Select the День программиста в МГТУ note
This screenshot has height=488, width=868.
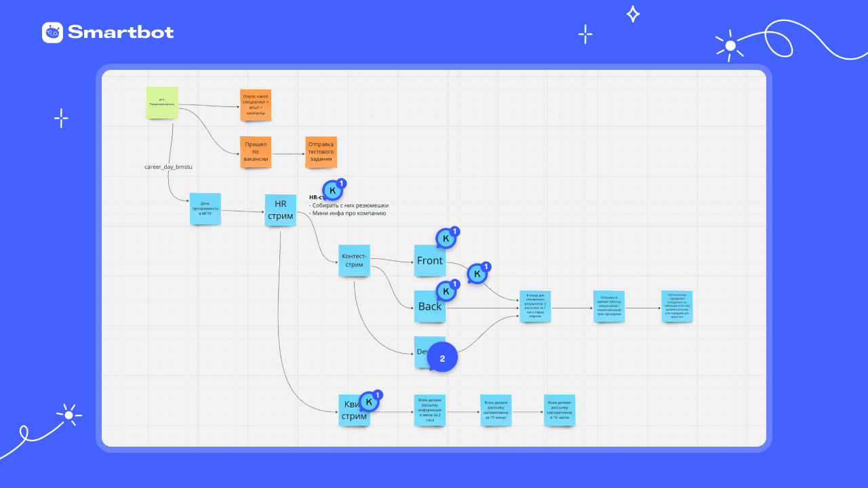tap(205, 209)
